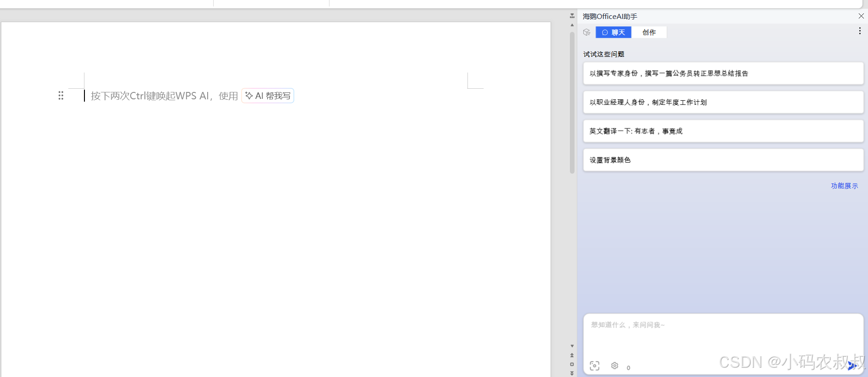Click the previous page double-up arrow

pyautogui.click(x=572, y=355)
